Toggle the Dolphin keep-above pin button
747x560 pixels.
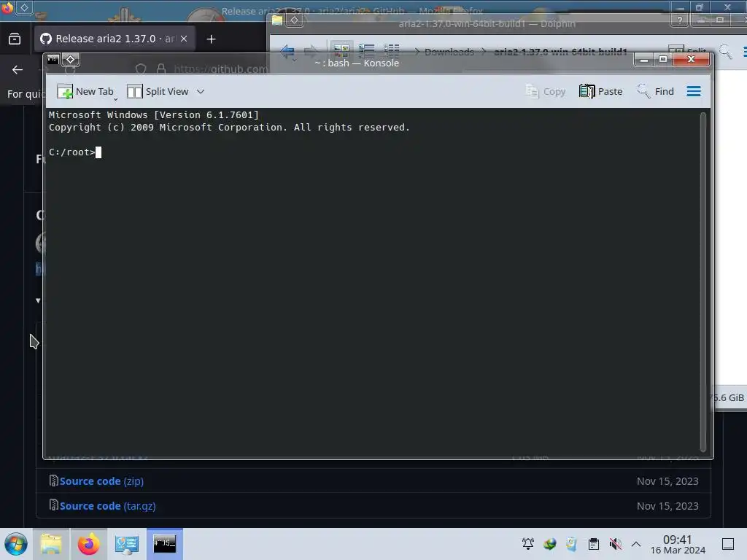tap(295, 20)
